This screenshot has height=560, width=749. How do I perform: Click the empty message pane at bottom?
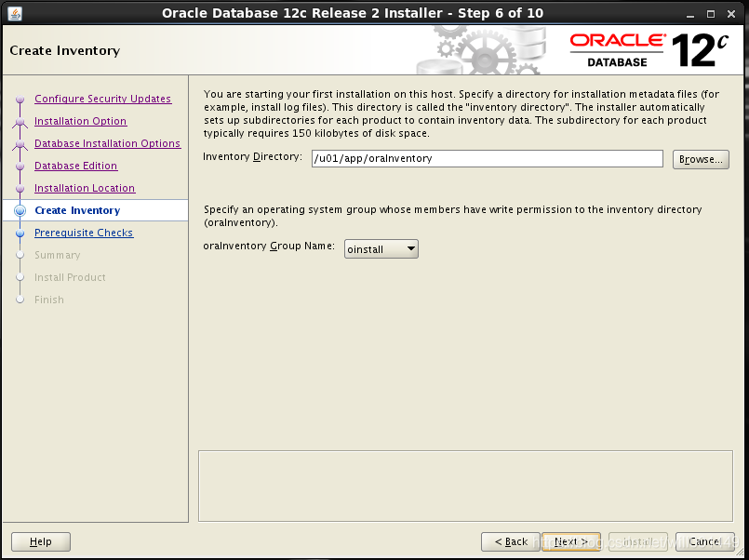click(465, 486)
